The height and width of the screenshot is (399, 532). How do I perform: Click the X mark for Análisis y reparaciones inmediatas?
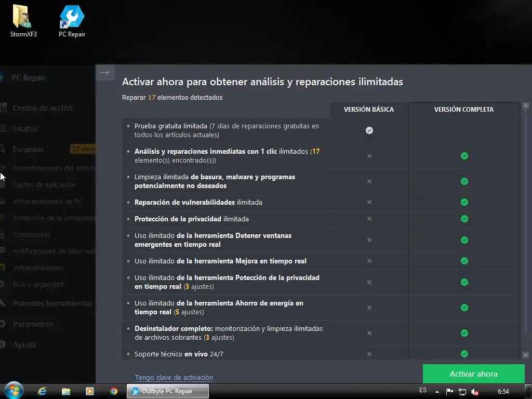[x=369, y=156]
